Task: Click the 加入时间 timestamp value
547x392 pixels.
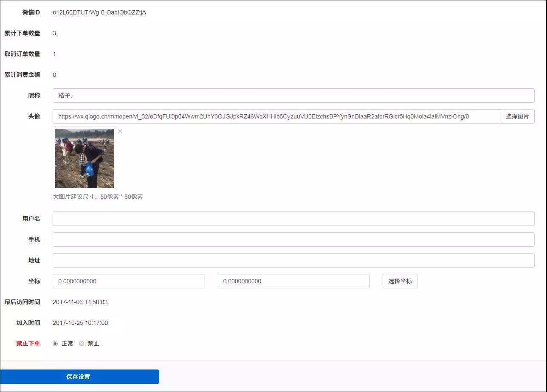Action: click(x=80, y=323)
